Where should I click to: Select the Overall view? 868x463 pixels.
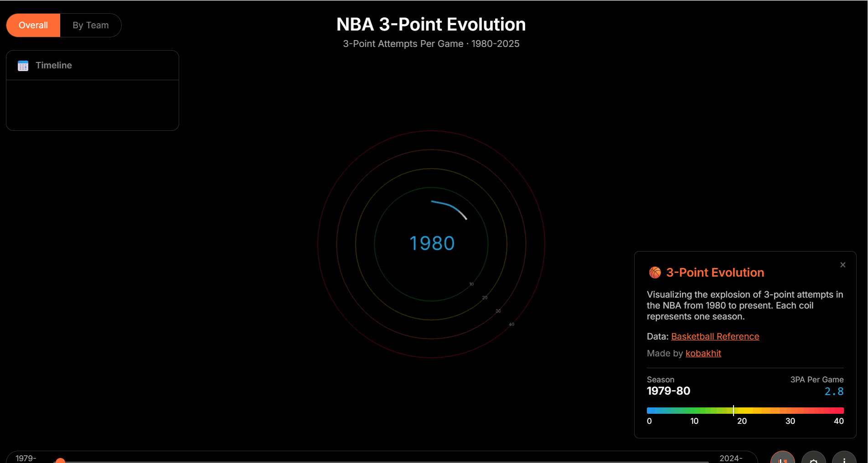tap(33, 25)
